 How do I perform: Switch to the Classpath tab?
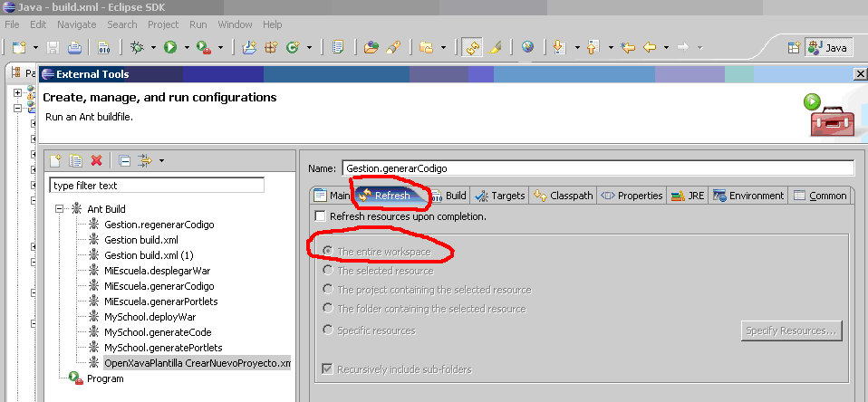click(x=563, y=196)
